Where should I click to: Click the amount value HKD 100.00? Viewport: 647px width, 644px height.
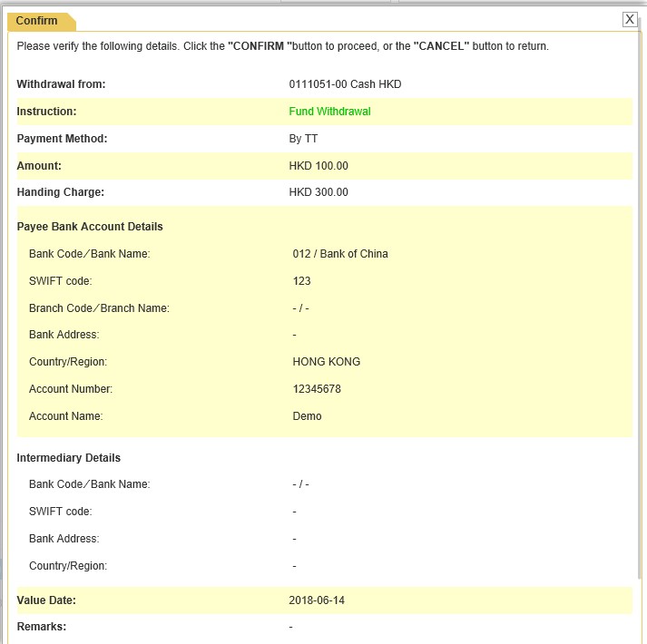coord(319,166)
